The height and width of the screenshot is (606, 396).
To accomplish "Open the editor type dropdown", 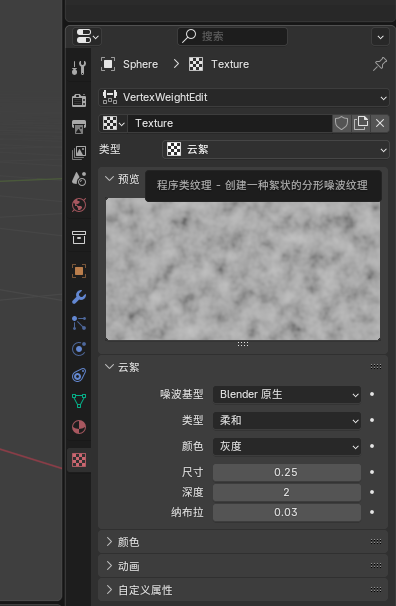I will click(87, 37).
